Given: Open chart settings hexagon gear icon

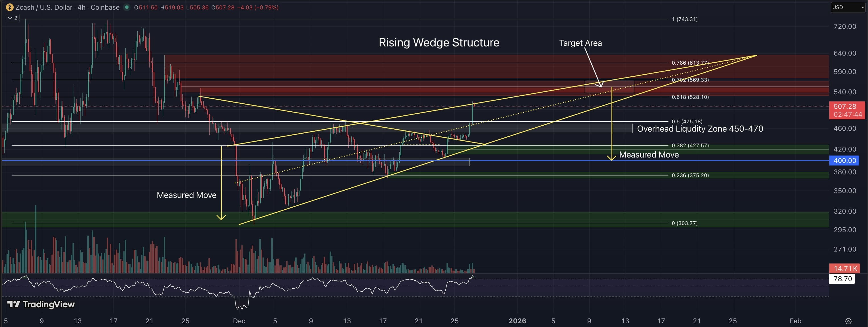Looking at the screenshot, I should tap(848, 321).
